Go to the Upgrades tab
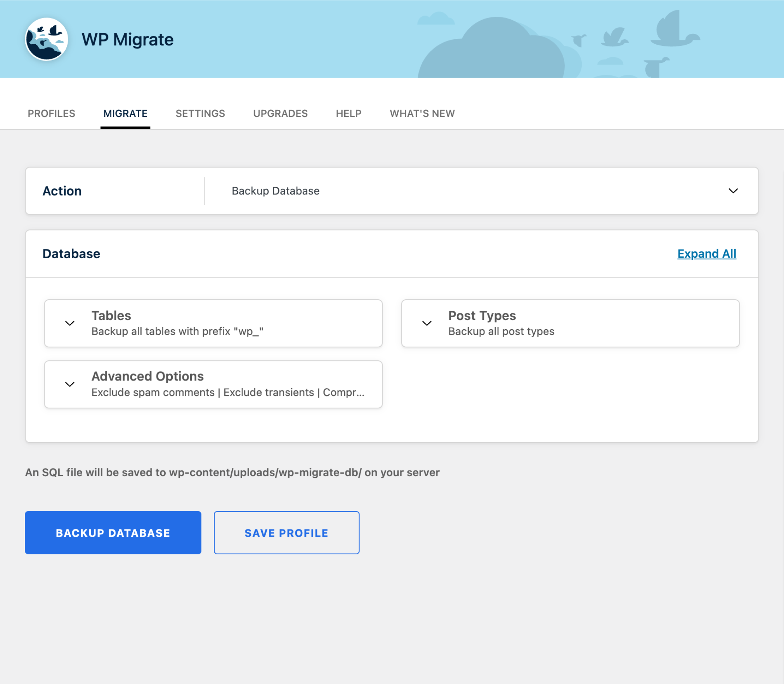The width and height of the screenshot is (784, 684). click(280, 113)
